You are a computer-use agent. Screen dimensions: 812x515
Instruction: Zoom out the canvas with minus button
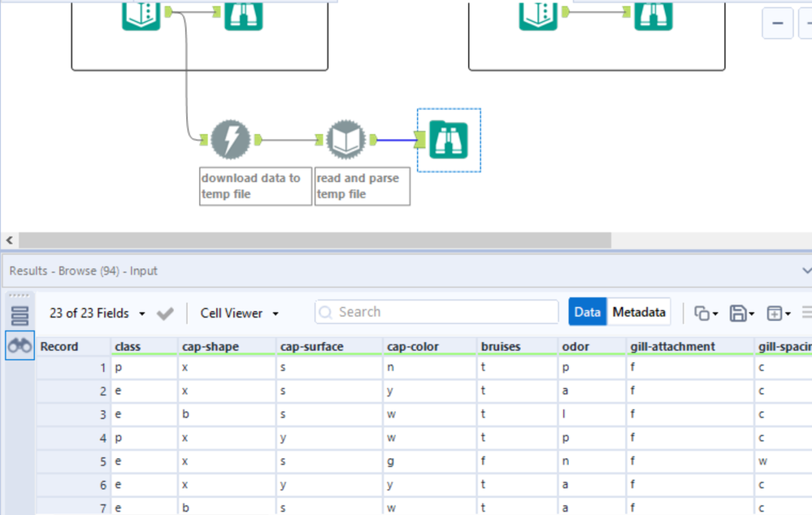[x=777, y=24]
